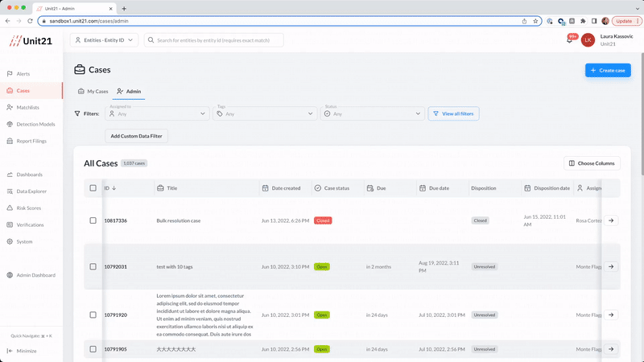
Task: Open Risk Scores in sidebar
Action: click(31, 208)
